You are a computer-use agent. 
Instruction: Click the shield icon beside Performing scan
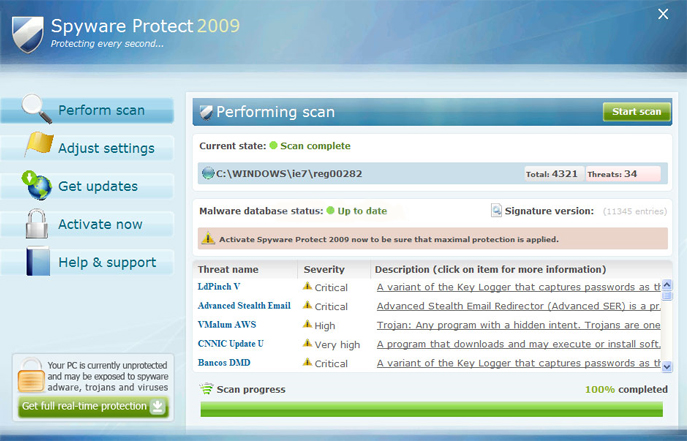206,112
